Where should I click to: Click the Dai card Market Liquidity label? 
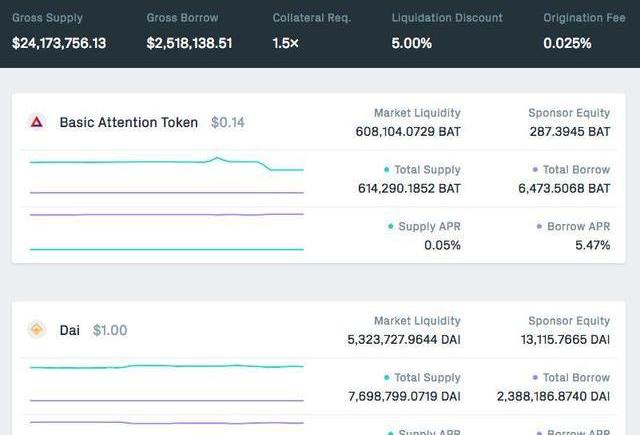click(x=417, y=321)
